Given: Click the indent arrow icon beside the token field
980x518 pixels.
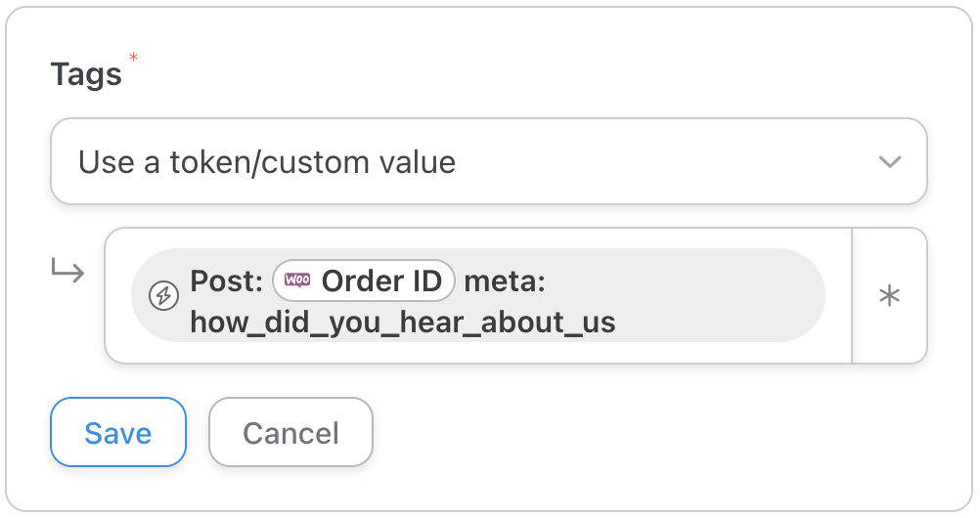Looking at the screenshot, I should tap(68, 272).
